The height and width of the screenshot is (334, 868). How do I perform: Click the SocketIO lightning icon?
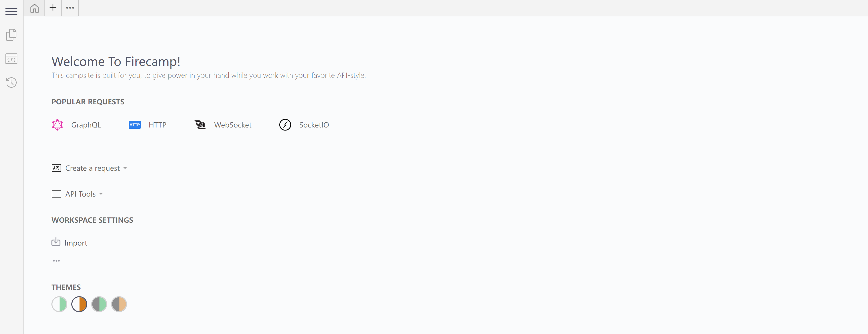[x=285, y=125]
